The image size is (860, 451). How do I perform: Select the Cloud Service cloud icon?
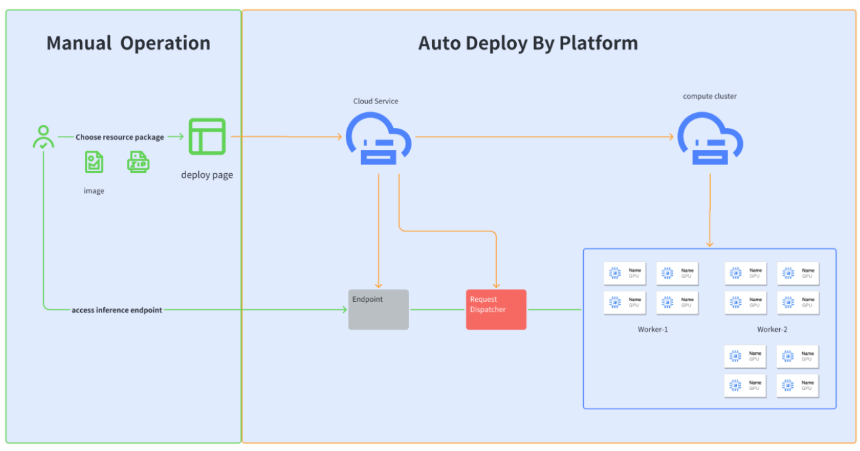click(378, 138)
